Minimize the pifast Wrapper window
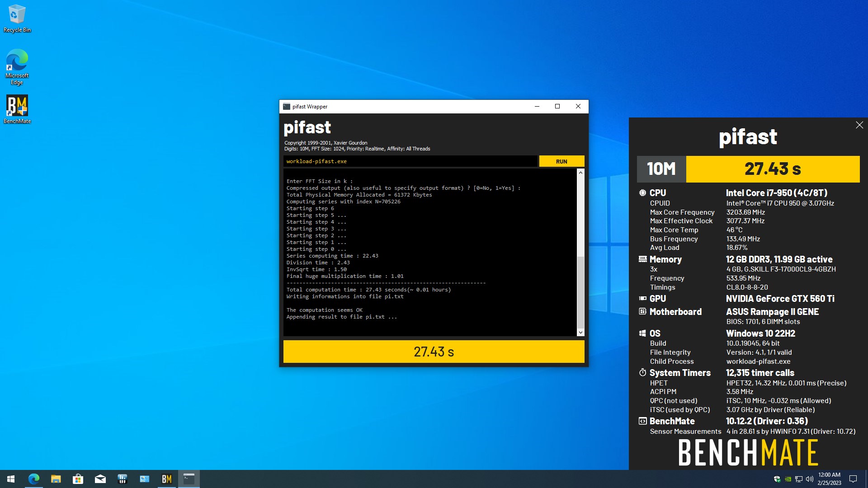The height and width of the screenshot is (488, 868). pyautogui.click(x=537, y=107)
